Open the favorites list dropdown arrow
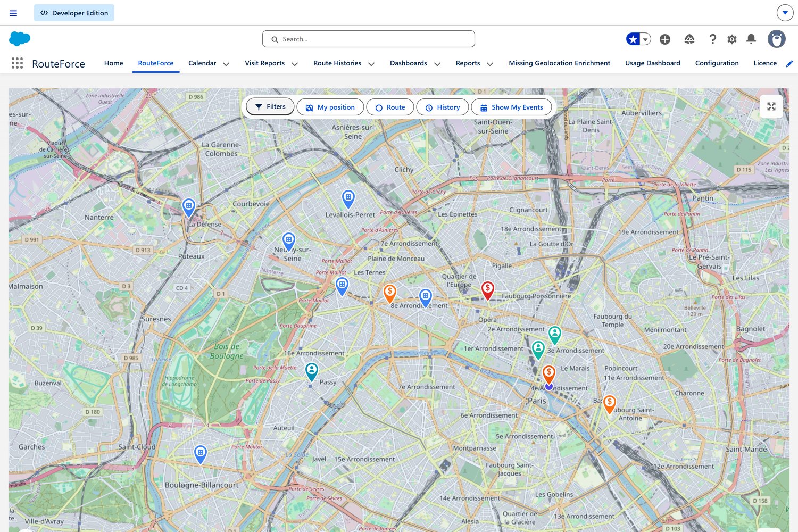 645,39
